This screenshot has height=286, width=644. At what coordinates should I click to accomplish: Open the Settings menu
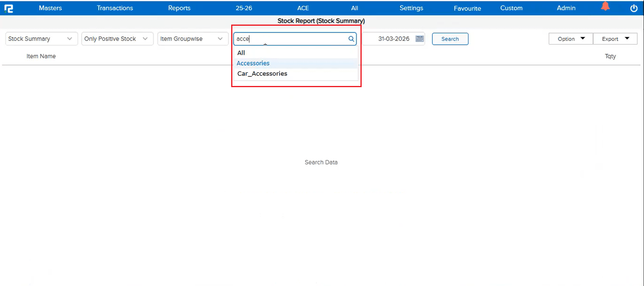(411, 8)
